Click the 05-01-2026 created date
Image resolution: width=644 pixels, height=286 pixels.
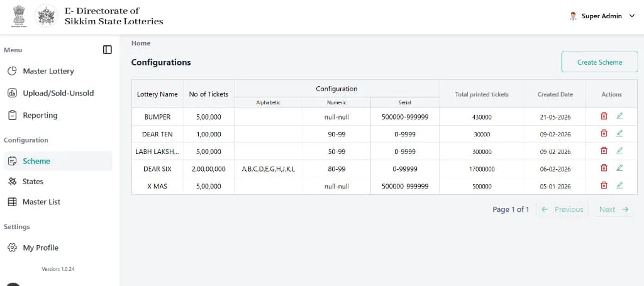555,186
